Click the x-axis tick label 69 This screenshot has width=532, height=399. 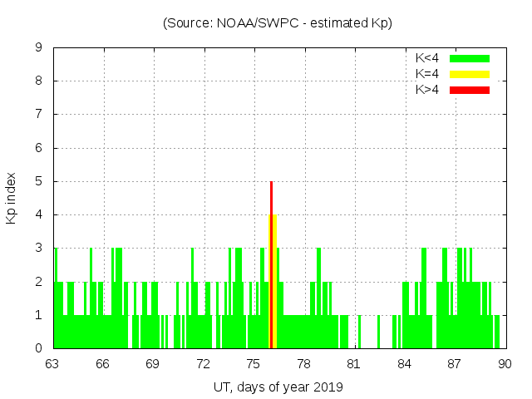pos(153,364)
